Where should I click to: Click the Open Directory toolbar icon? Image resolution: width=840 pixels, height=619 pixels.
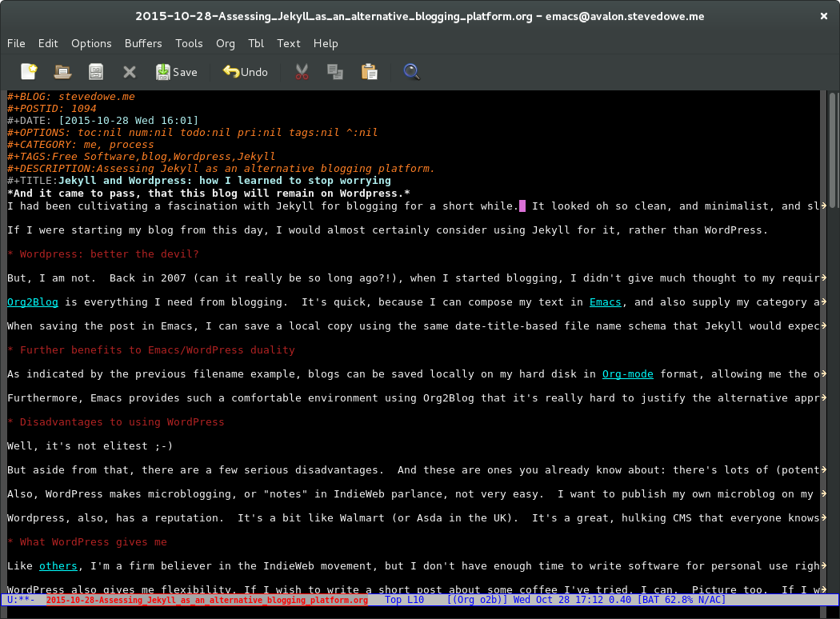click(96, 72)
